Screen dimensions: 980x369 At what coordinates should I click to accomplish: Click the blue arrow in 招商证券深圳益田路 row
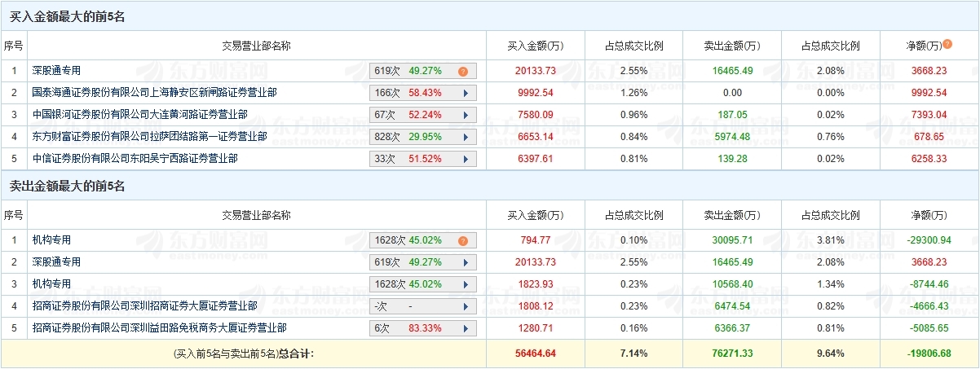(466, 328)
